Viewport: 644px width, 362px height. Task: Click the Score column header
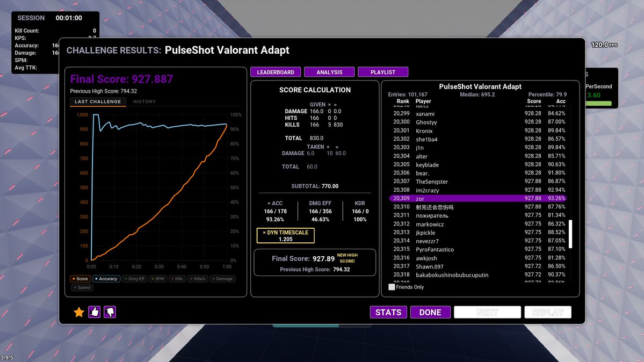pyautogui.click(x=534, y=101)
